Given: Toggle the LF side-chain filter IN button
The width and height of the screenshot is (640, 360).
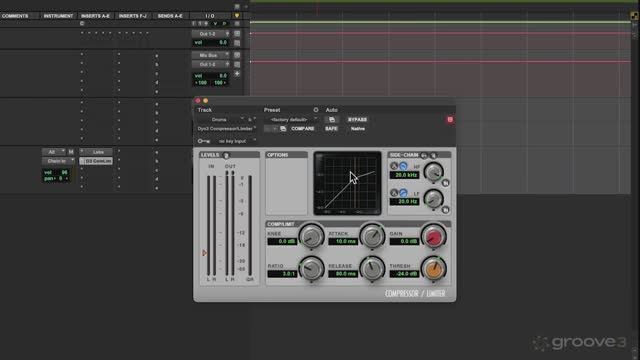Looking at the screenshot, I should tap(445, 210).
